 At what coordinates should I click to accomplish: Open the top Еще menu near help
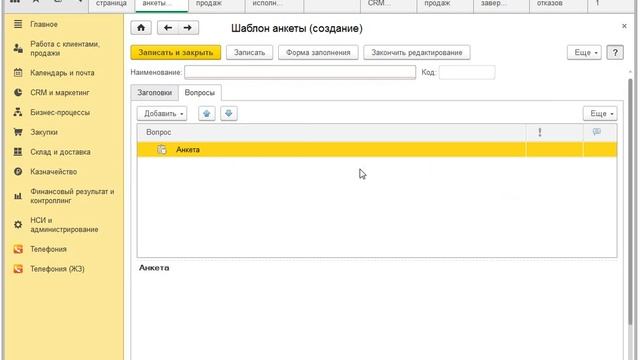point(584,52)
